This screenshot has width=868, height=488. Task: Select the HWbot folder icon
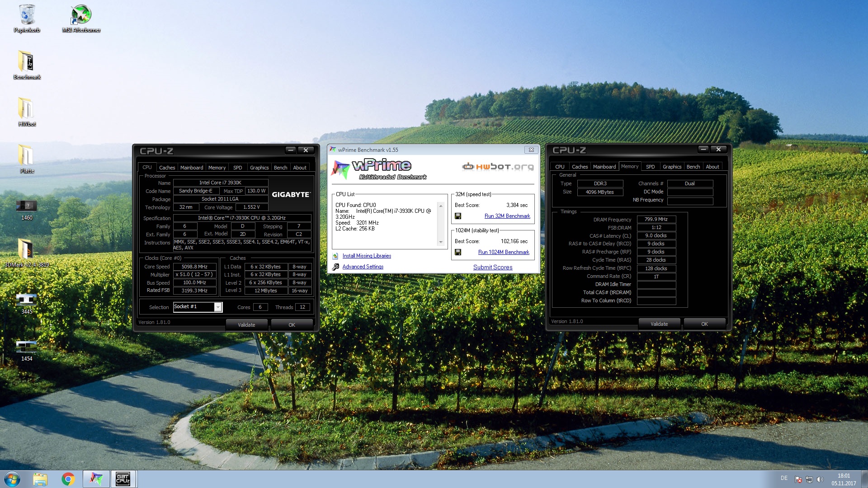27,112
